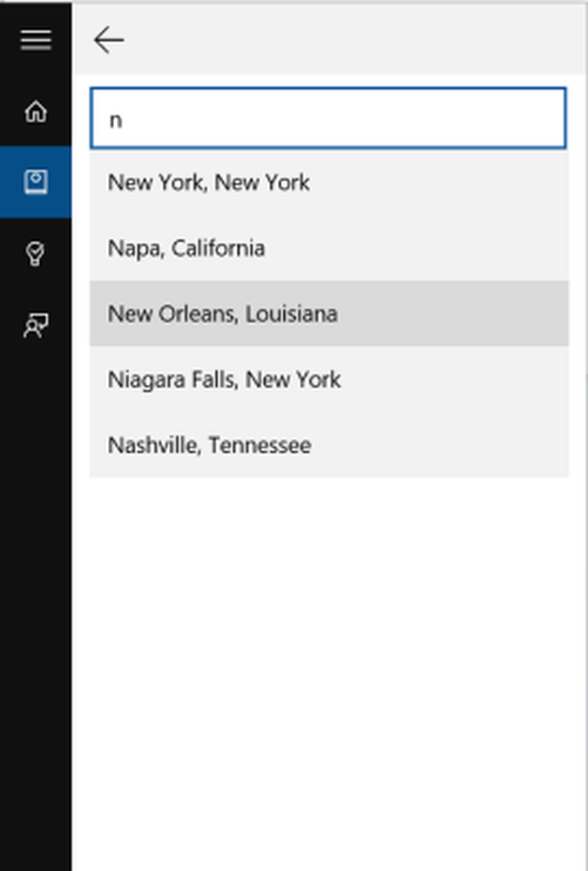Click the text box containing "n"
588x871 pixels.
[328, 118]
